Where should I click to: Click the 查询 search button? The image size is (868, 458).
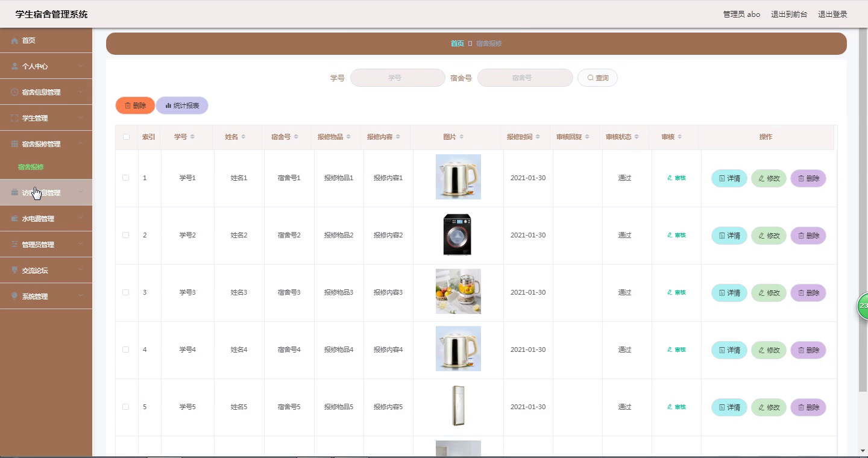[597, 78]
